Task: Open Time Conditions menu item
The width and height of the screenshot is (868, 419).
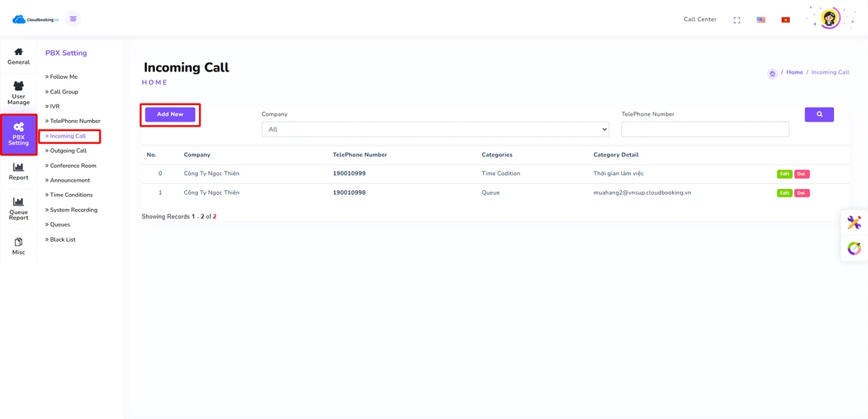Action: pyautogui.click(x=71, y=195)
